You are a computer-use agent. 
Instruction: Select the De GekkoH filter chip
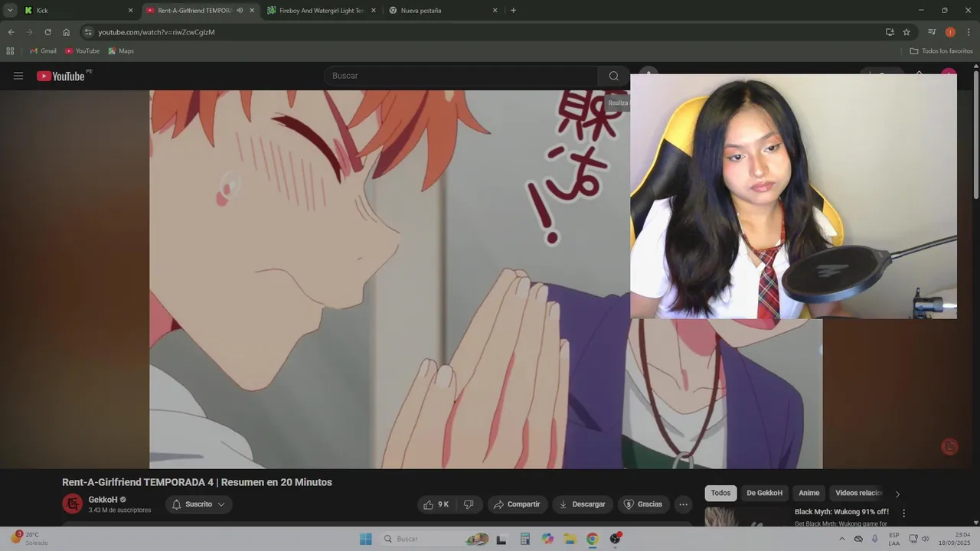[x=764, y=493]
